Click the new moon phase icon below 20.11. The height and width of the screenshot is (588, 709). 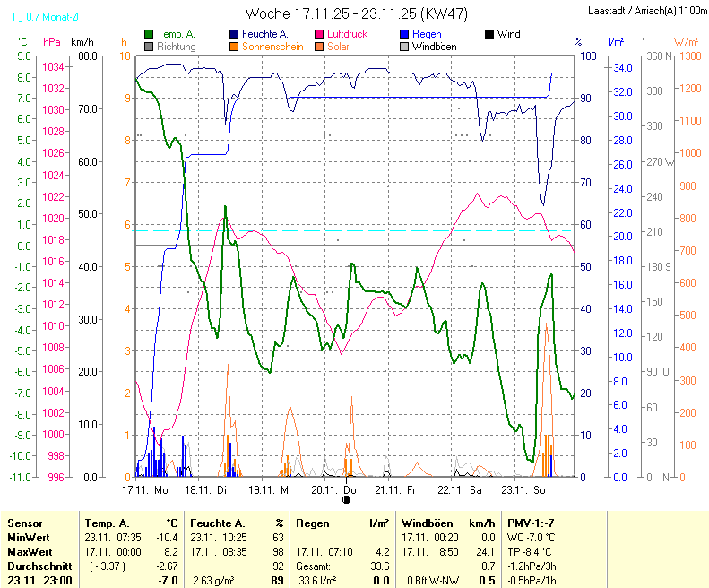(x=346, y=500)
